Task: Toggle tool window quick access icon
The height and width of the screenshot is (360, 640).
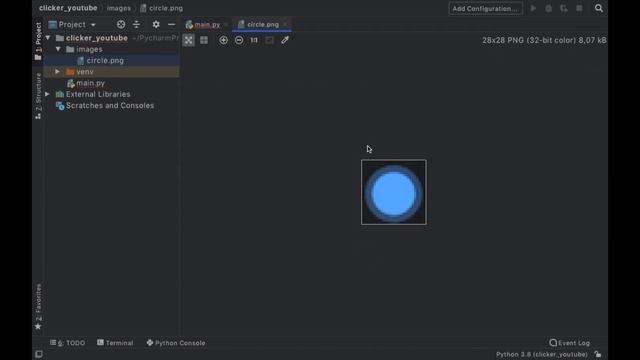Action: tap(39, 354)
